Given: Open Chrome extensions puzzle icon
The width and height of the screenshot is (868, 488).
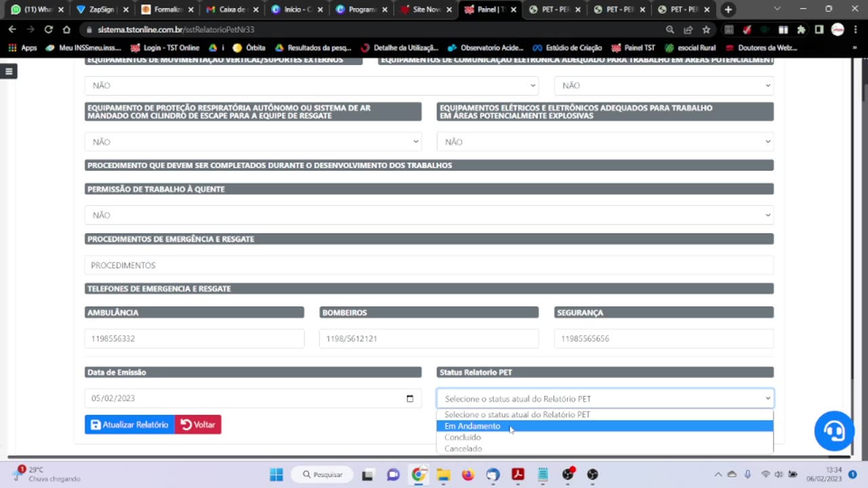Looking at the screenshot, I should (801, 30).
